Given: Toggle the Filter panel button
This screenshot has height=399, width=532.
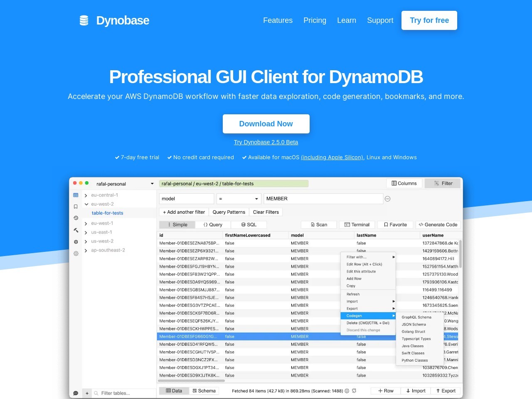Looking at the screenshot, I should tap(443, 183).
